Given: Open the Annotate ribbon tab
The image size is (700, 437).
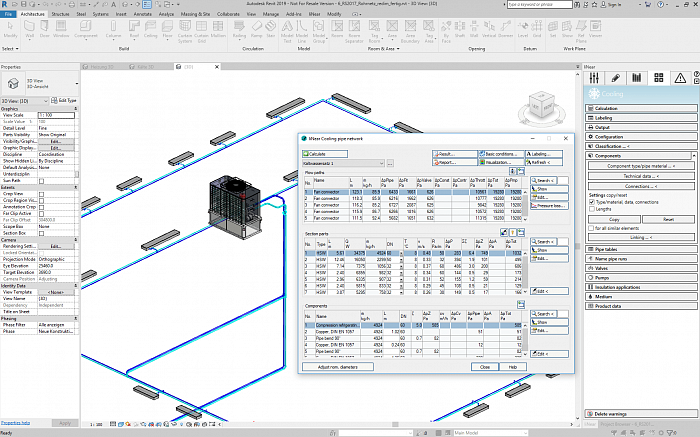Looking at the screenshot, I should pos(143,14).
